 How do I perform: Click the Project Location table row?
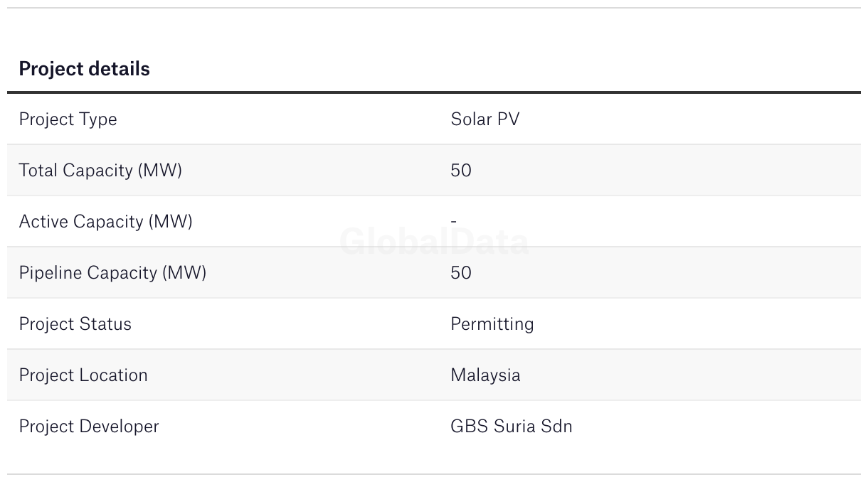[x=434, y=375]
